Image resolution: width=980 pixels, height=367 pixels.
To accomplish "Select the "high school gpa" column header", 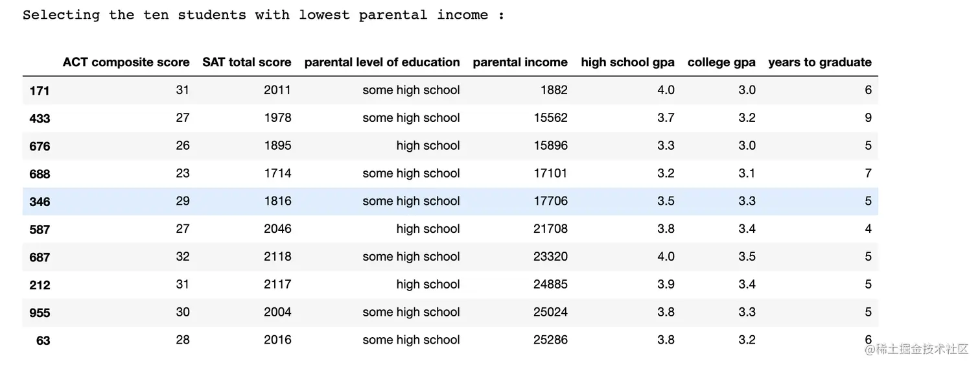I will click(627, 62).
